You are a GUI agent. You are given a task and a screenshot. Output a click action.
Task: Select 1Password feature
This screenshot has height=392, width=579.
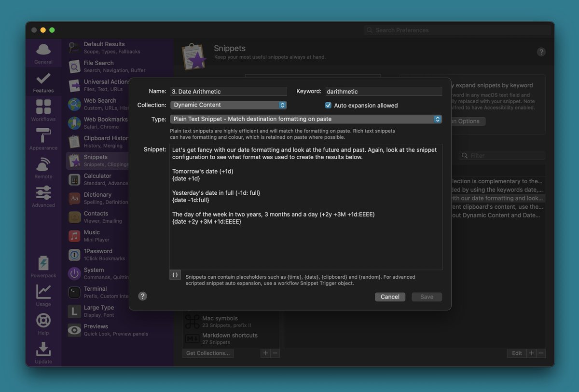[x=98, y=255]
